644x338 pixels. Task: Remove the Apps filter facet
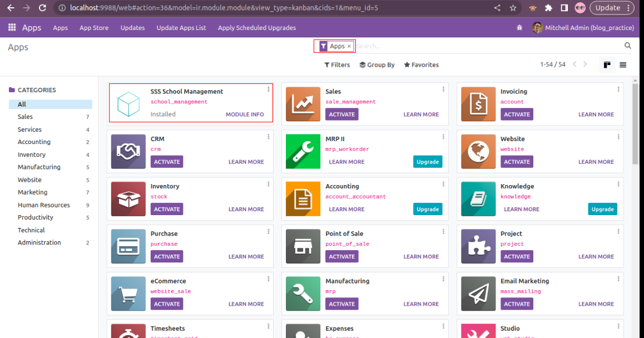349,47
